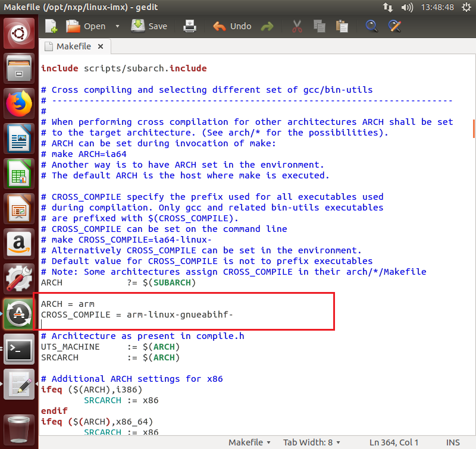
Task: Create a new document
Action: click(52, 26)
